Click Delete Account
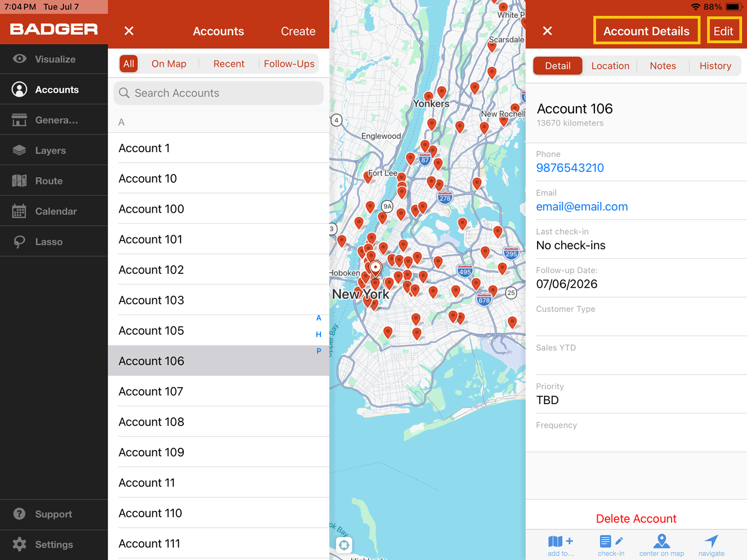 tap(636, 518)
